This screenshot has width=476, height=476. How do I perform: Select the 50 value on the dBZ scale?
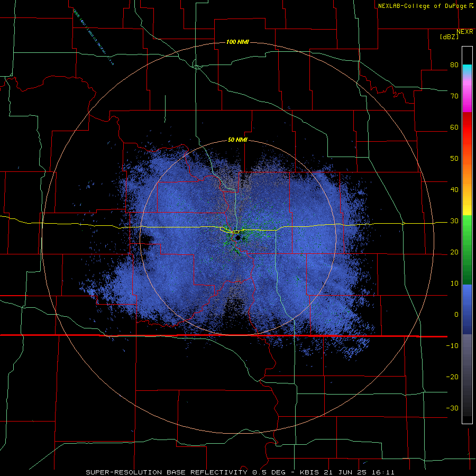point(454,159)
